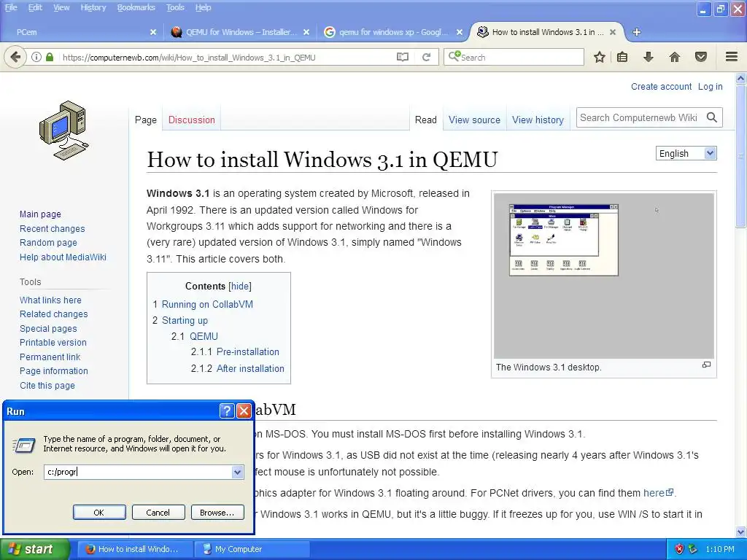Click in the Run dialog Open text field
The width and height of the screenshot is (747, 560).
pos(138,472)
